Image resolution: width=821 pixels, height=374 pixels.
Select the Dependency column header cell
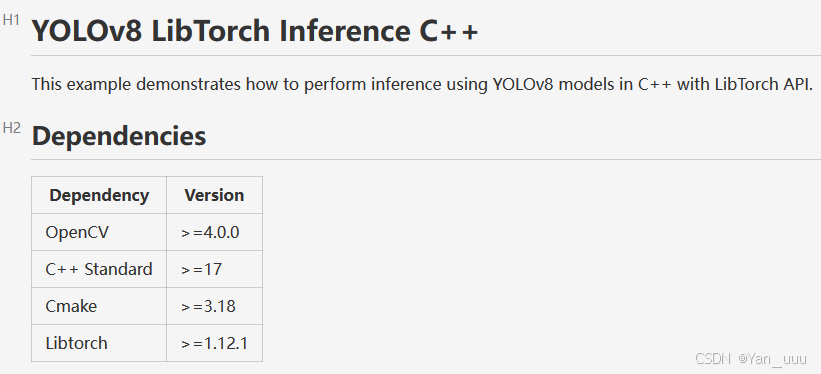(99, 195)
